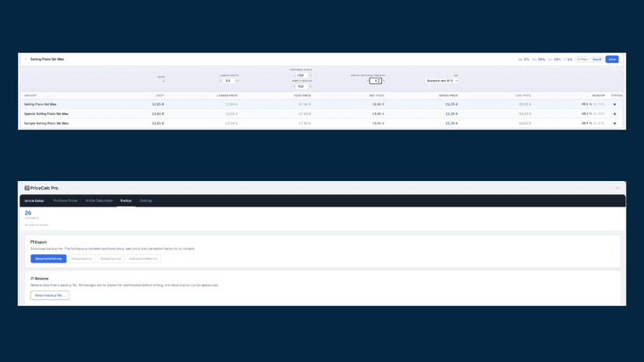Click the menu icon right of PriceCalc Pro header

(618, 188)
